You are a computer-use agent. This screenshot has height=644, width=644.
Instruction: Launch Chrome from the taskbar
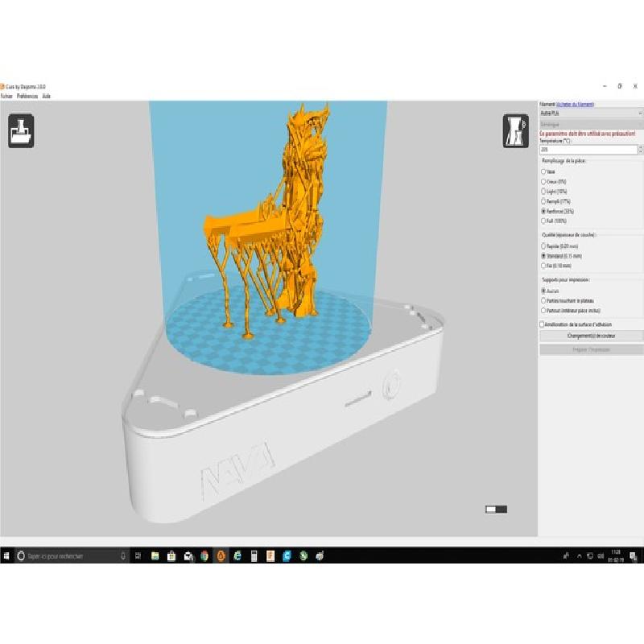tap(204, 555)
